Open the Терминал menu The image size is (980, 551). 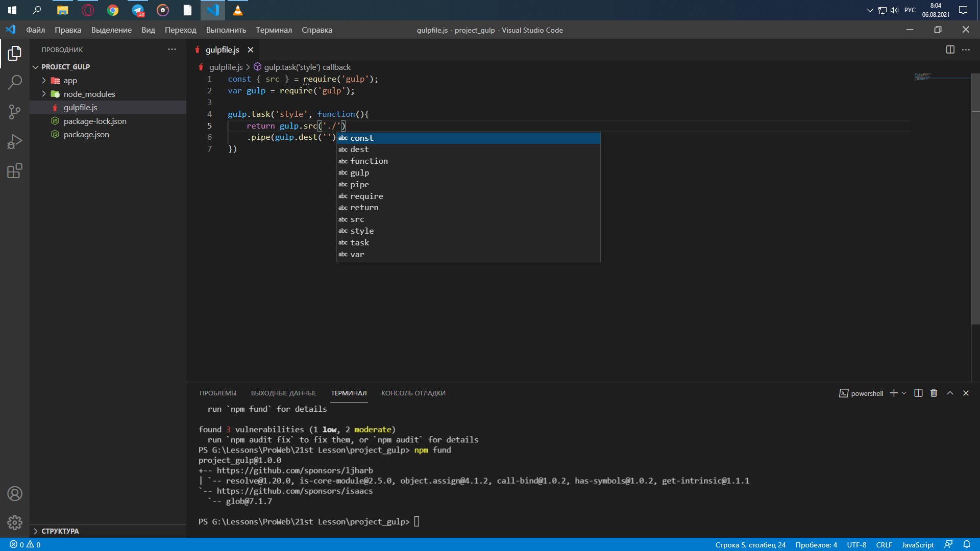point(274,30)
